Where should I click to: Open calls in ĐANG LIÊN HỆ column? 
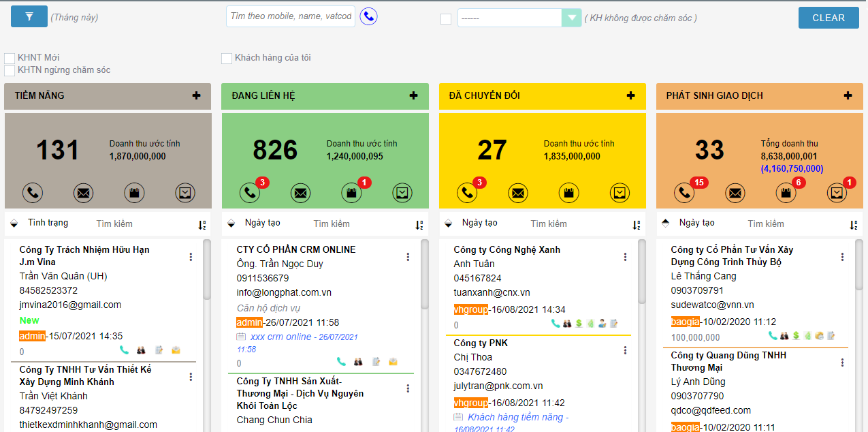click(x=250, y=193)
